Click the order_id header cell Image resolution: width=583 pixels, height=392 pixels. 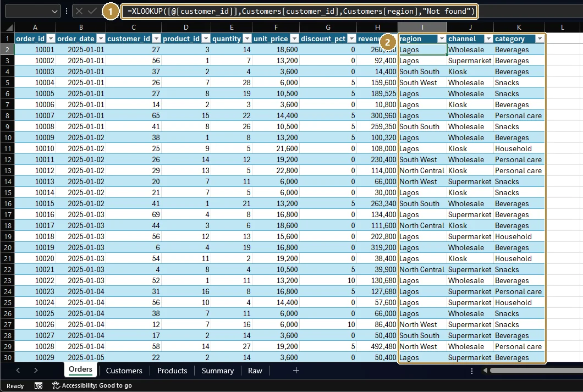35,38
